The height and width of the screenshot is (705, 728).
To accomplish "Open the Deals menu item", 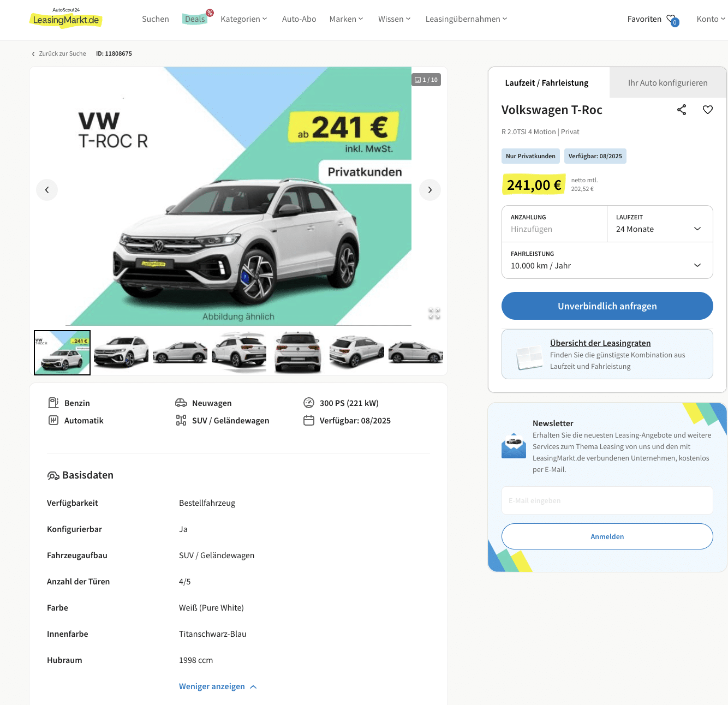I will 195,19.
